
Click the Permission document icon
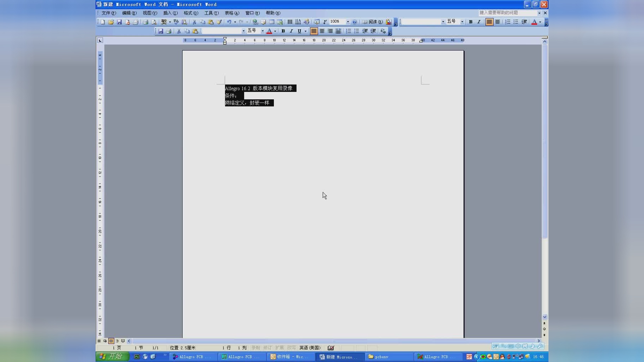(127, 22)
